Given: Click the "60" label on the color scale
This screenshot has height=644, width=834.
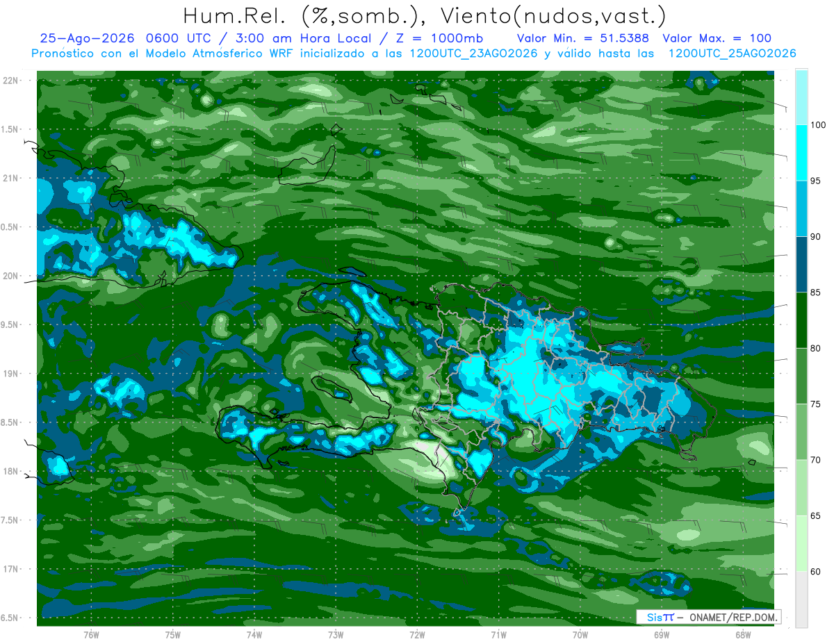Looking at the screenshot, I should tap(815, 572).
